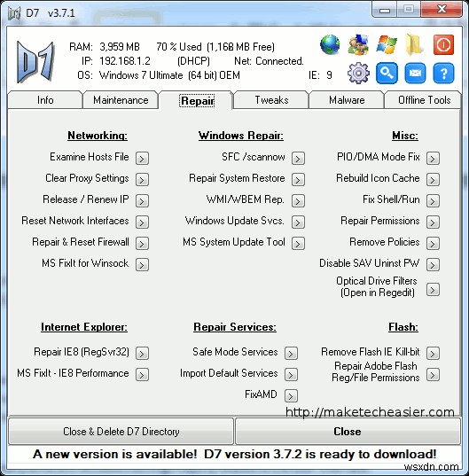This screenshot has width=469, height=476.
Task: Run Examine Hosts File arrow button
Action: point(142,158)
